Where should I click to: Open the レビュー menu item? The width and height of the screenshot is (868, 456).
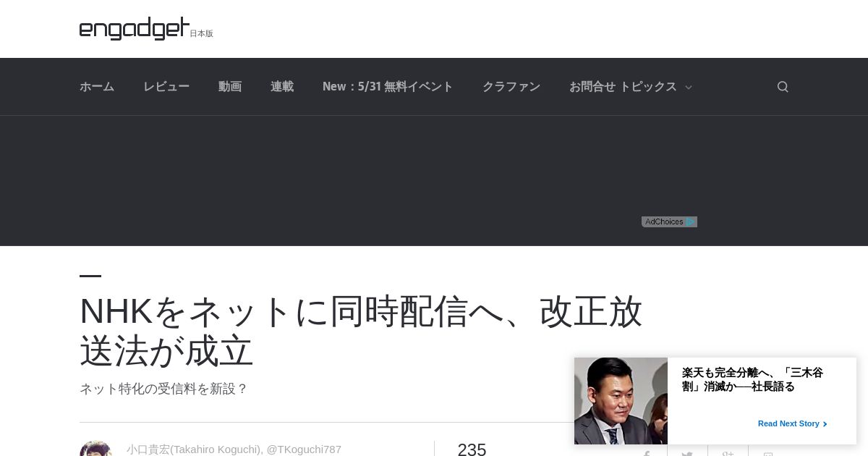click(x=166, y=87)
